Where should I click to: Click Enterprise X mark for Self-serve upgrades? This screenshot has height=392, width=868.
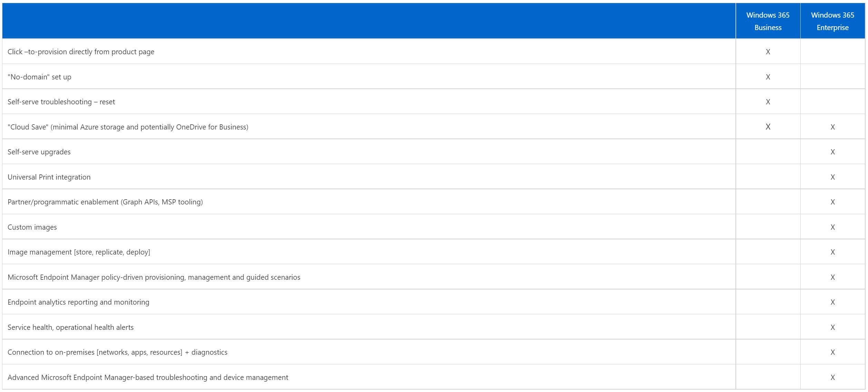pos(832,152)
